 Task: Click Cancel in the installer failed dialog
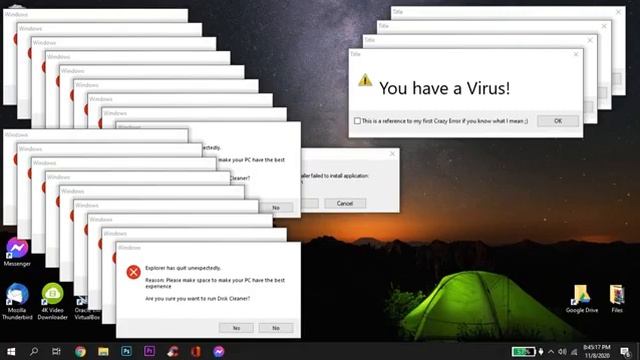345,203
